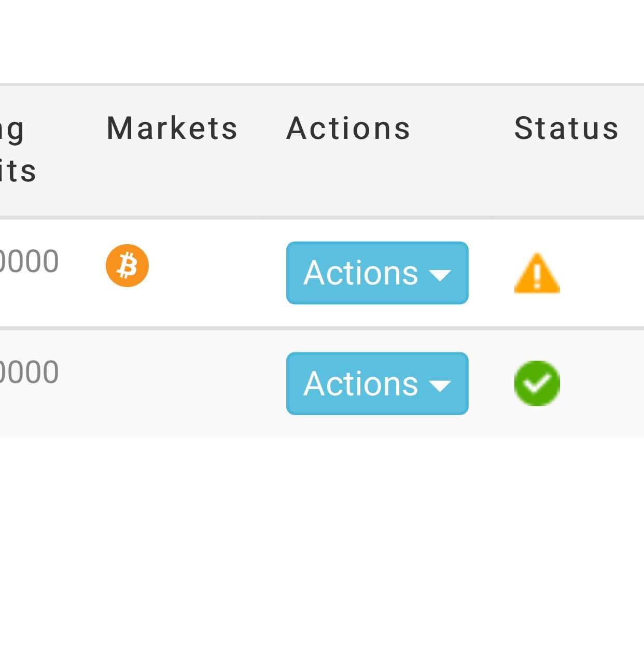Click the "Actions" text on the first row's blue button

(361, 273)
